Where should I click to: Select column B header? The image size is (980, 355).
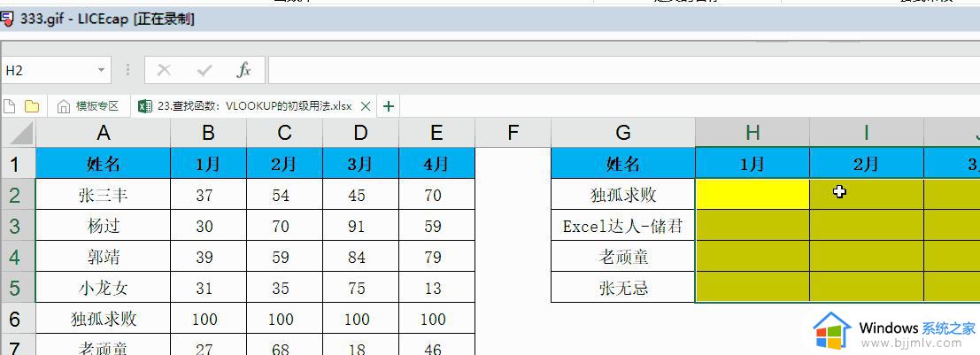pos(209,133)
